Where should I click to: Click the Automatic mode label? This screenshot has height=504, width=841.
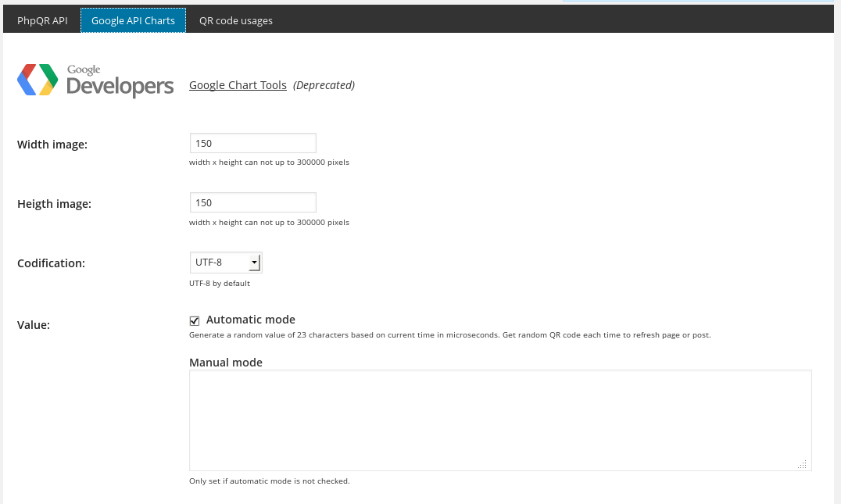(250, 320)
